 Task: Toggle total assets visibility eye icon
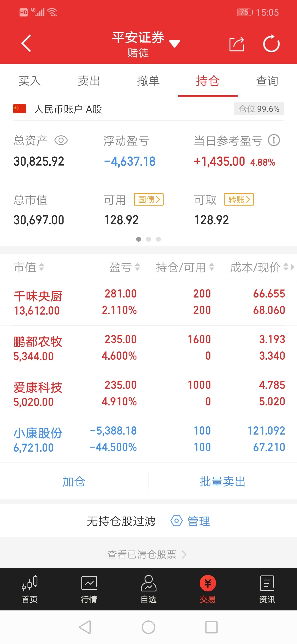click(x=61, y=140)
